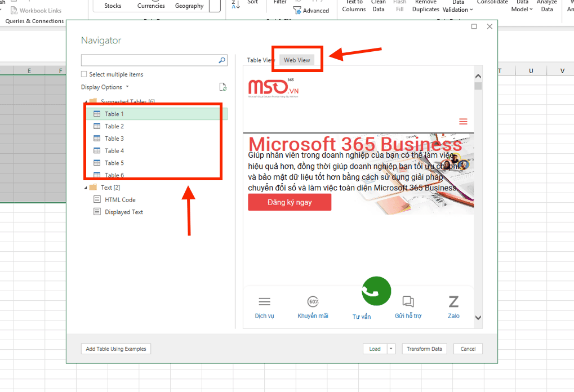574x392 pixels.
Task: Click the Zalo icon
Action: click(453, 301)
